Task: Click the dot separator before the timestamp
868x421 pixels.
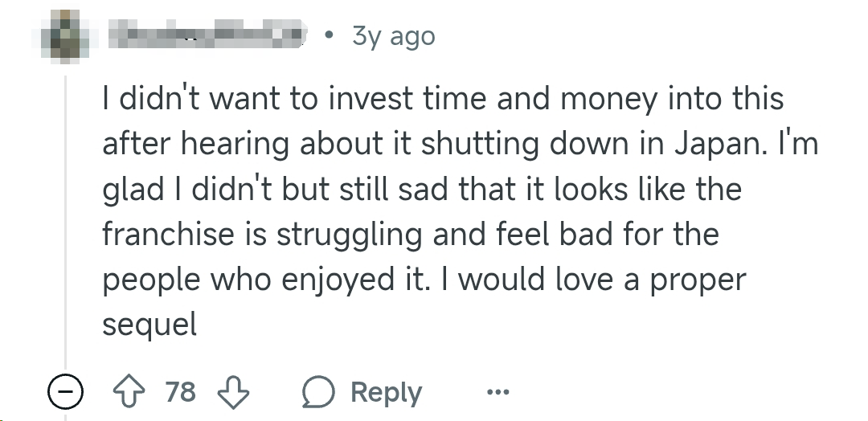Action: [x=328, y=35]
